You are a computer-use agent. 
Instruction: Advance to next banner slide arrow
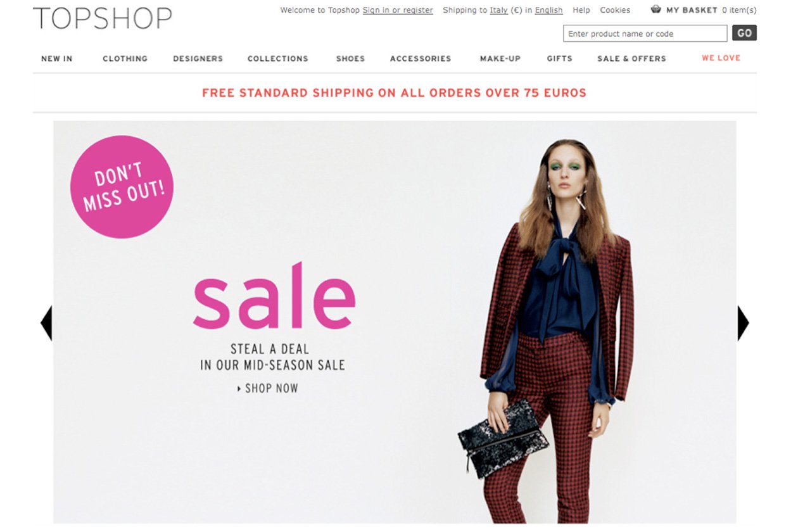pyautogui.click(x=744, y=323)
